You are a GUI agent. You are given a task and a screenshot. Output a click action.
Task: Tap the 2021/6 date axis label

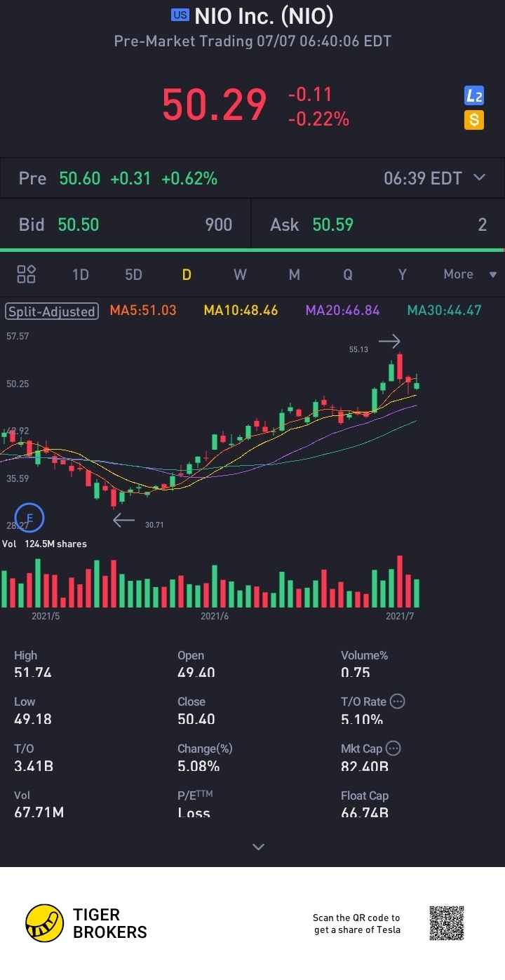point(215,616)
